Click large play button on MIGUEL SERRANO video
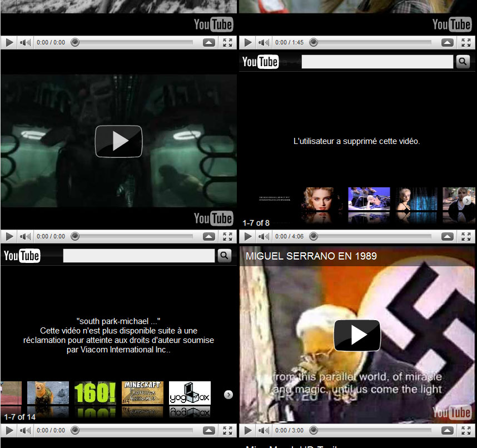Screen dimensions: 477x448 357,335
